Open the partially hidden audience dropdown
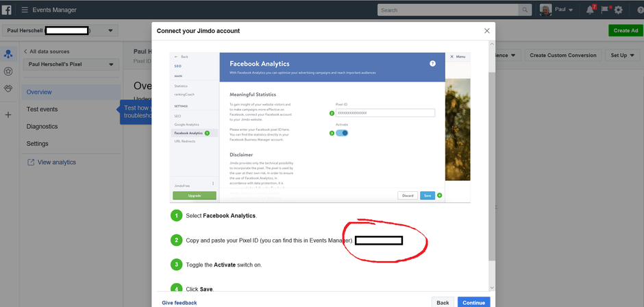This screenshot has width=644, height=307. (508, 55)
